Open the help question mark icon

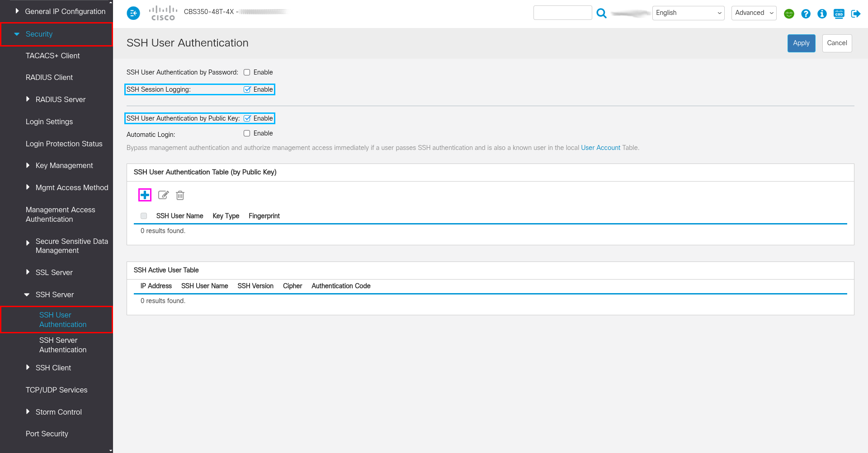[806, 14]
